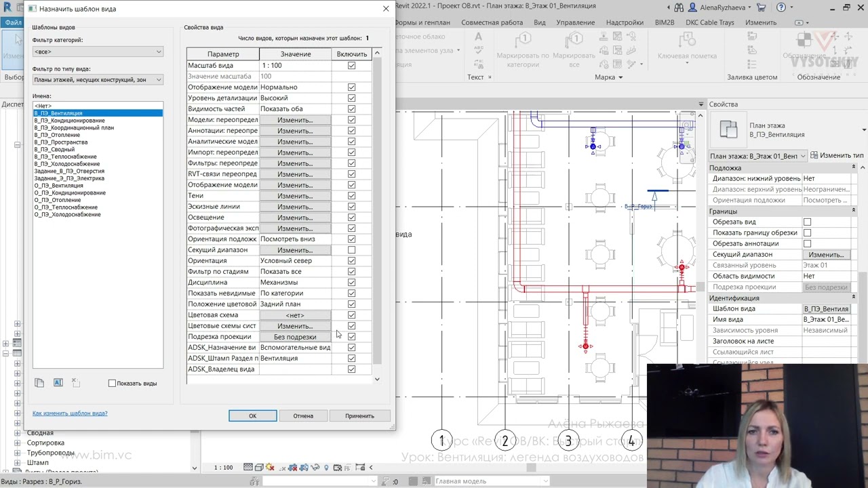Click the user account icon
Image resolution: width=868 pixels, height=488 pixels.
pos(693,7)
